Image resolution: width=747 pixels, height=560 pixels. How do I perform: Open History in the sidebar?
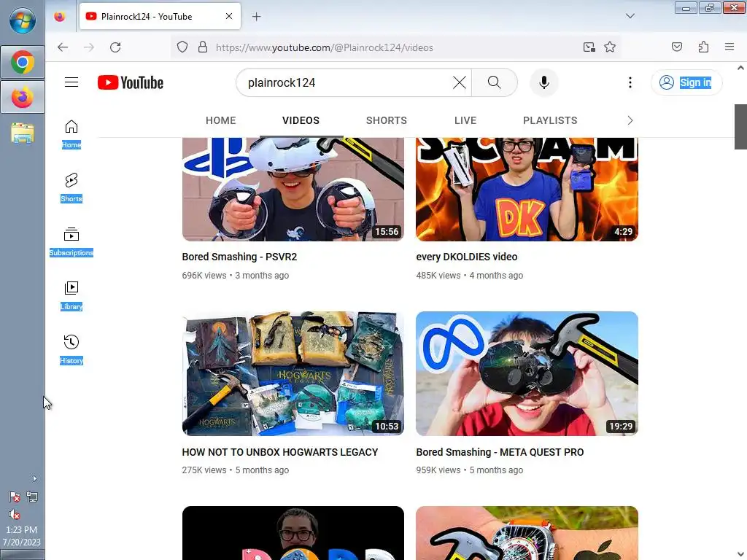[x=71, y=349]
